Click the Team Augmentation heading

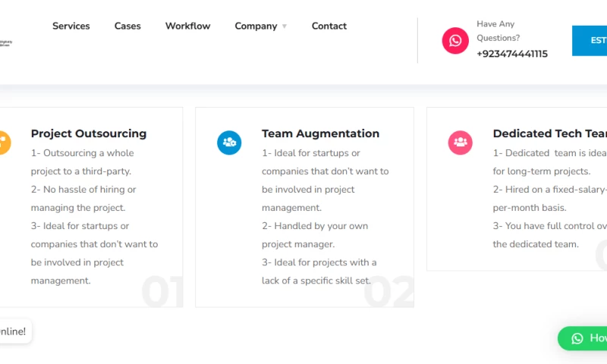coord(320,133)
